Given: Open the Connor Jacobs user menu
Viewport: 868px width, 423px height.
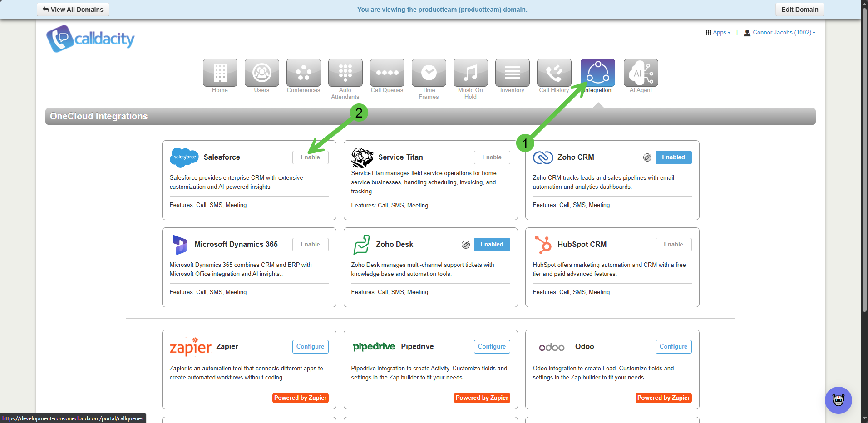Looking at the screenshot, I should tap(780, 33).
